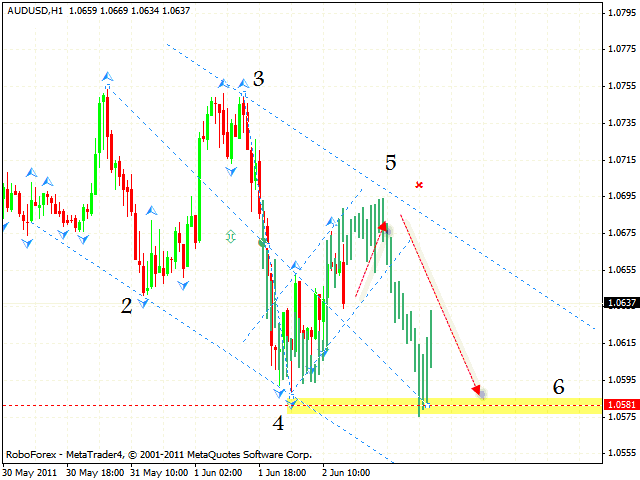The image size is (640, 480).
Task: Click the 1.0581 level price tag
Action: click(x=618, y=405)
